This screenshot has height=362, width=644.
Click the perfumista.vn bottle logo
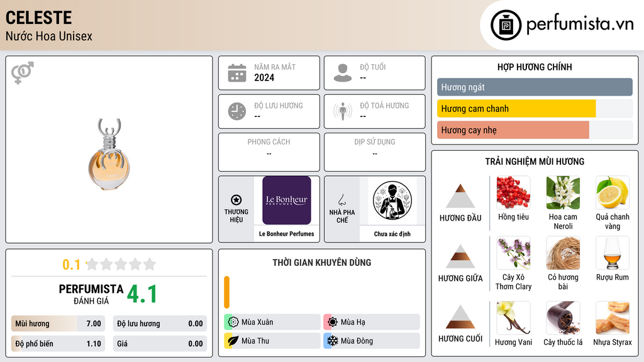click(506, 25)
